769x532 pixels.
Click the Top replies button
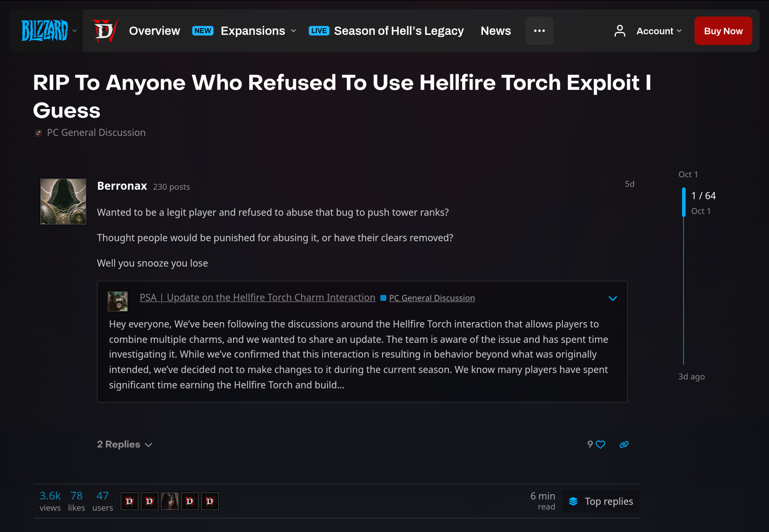(x=600, y=501)
